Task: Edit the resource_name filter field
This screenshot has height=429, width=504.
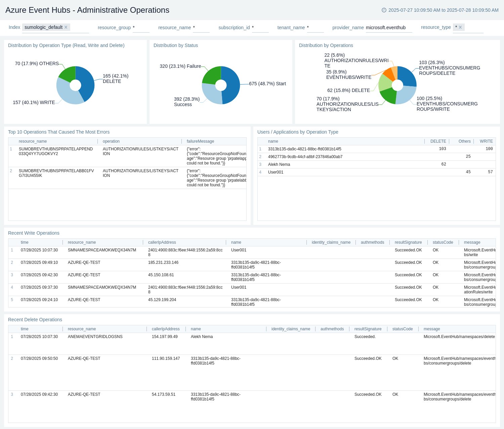Action: tap(201, 28)
